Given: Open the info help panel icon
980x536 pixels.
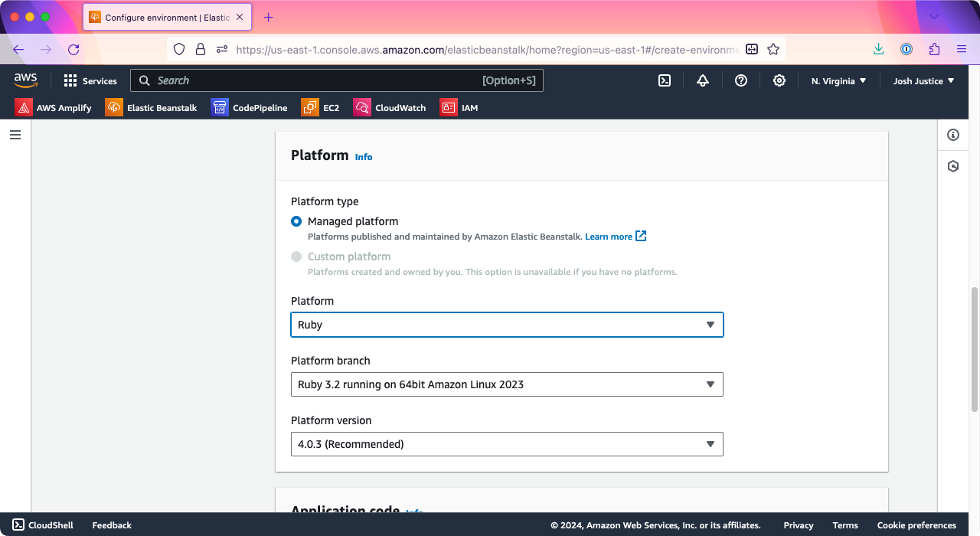Looking at the screenshot, I should (953, 135).
